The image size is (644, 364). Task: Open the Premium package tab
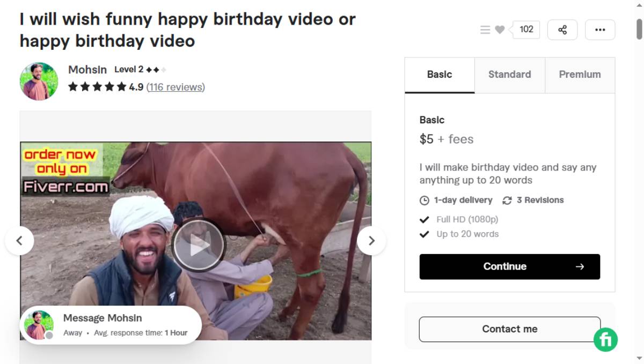pyautogui.click(x=580, y=75)
